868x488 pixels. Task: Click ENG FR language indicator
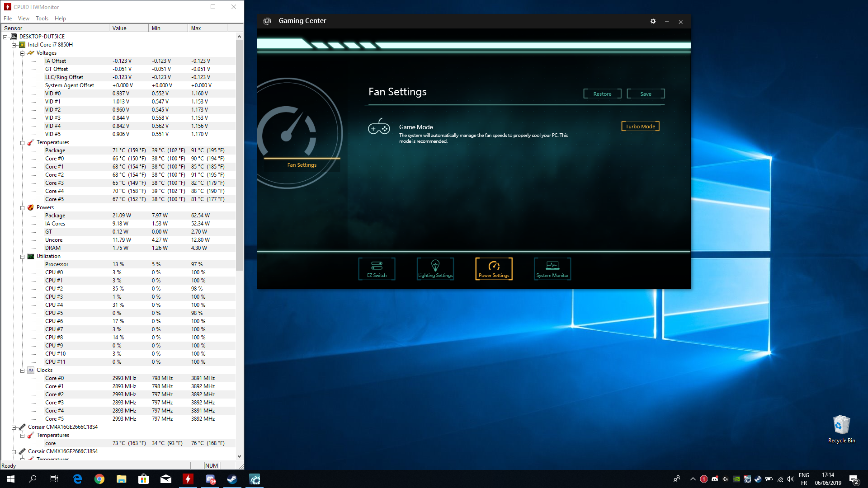click(x=804, y=479)
